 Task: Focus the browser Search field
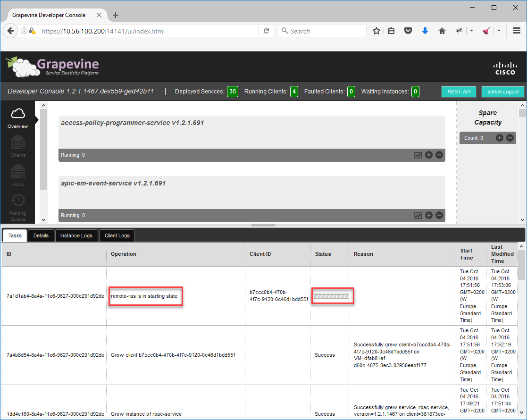pyautogui.click(x=322, y=31)
